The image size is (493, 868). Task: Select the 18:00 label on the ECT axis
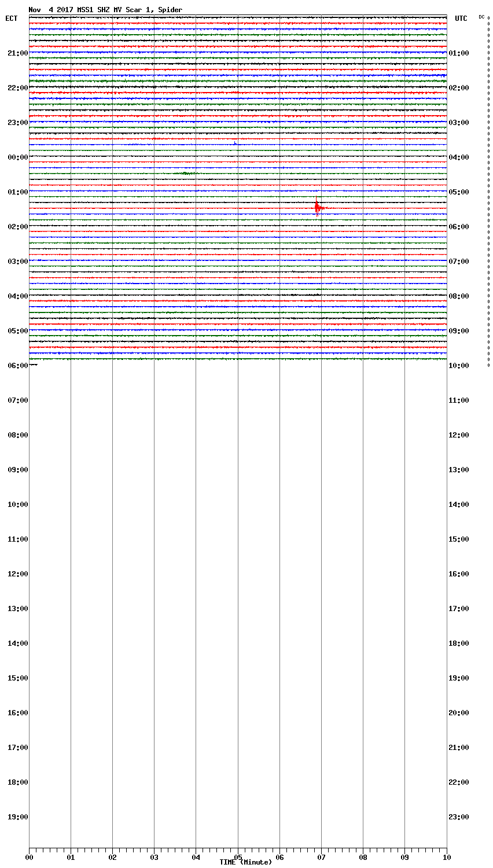click(18, 782)
